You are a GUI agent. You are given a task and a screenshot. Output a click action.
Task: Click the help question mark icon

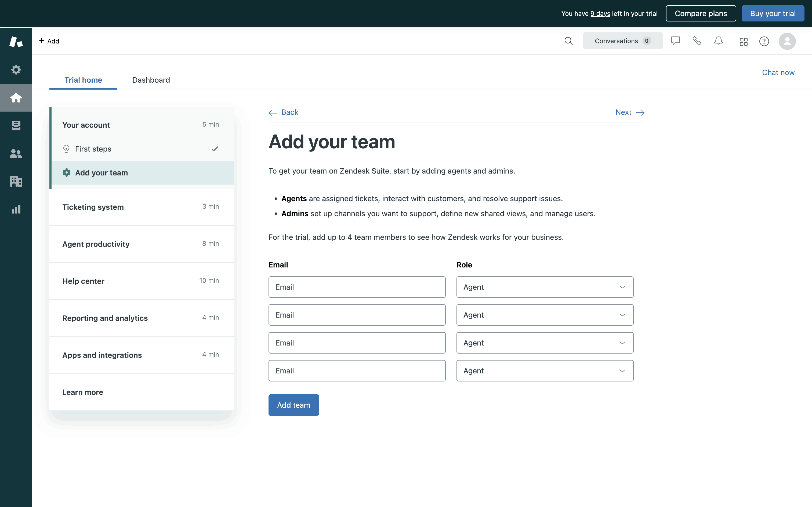click(764, 41)
